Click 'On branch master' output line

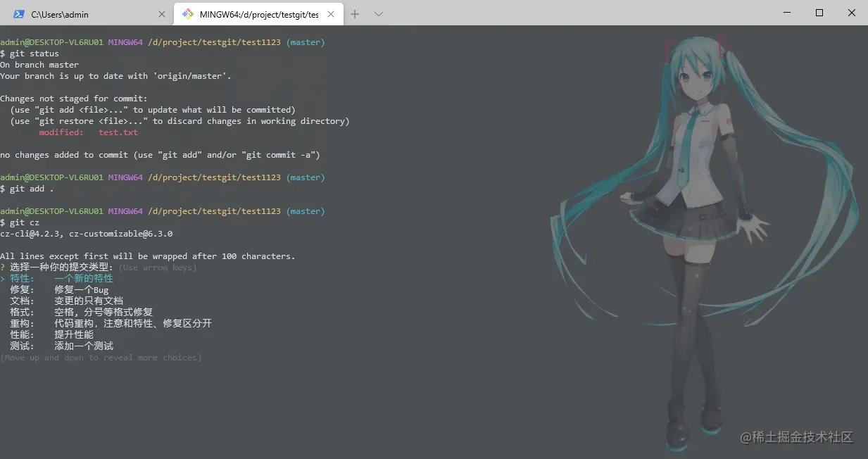(39, 65)
